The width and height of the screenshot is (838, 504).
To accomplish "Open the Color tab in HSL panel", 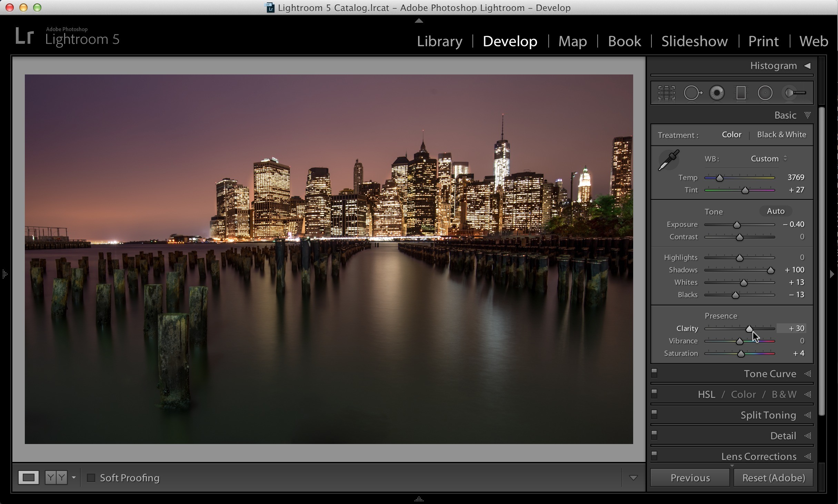I will 743,394.
